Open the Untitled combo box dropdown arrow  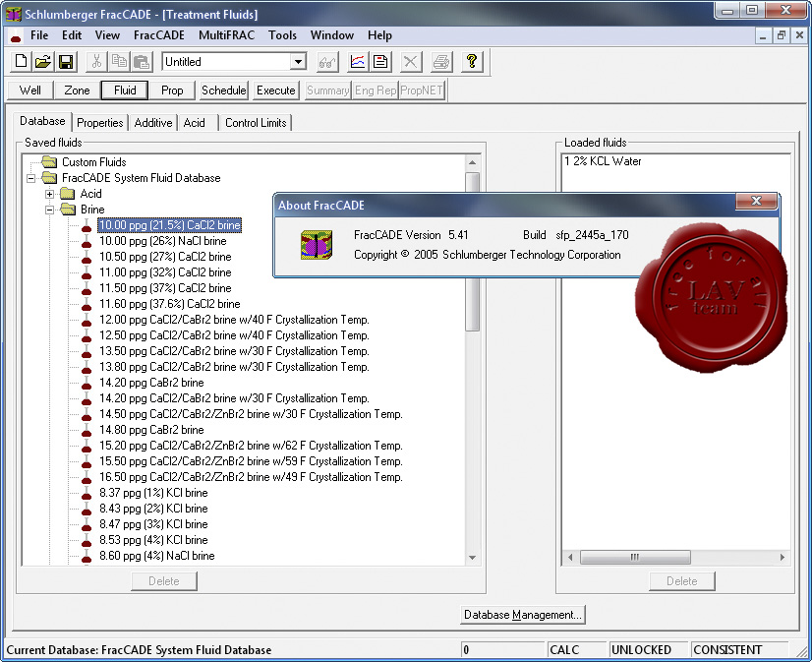pyautogui.click(x=298, y=62)
